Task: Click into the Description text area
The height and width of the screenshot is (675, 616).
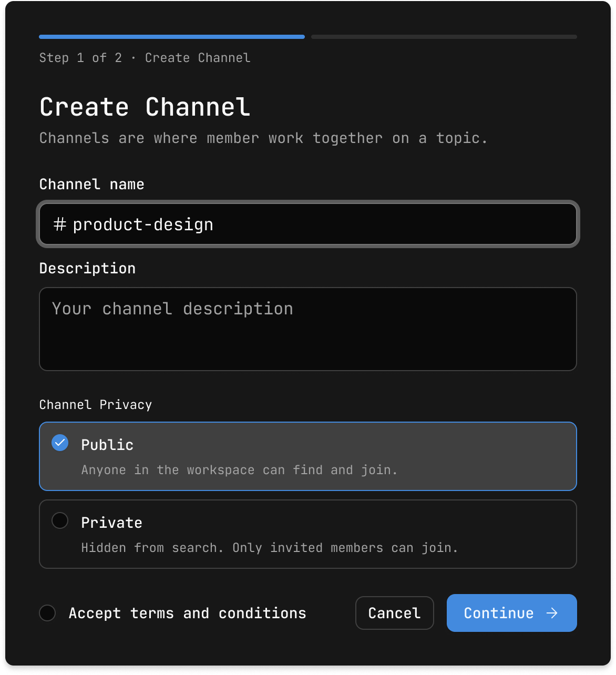Action: (x=308, y=329)
